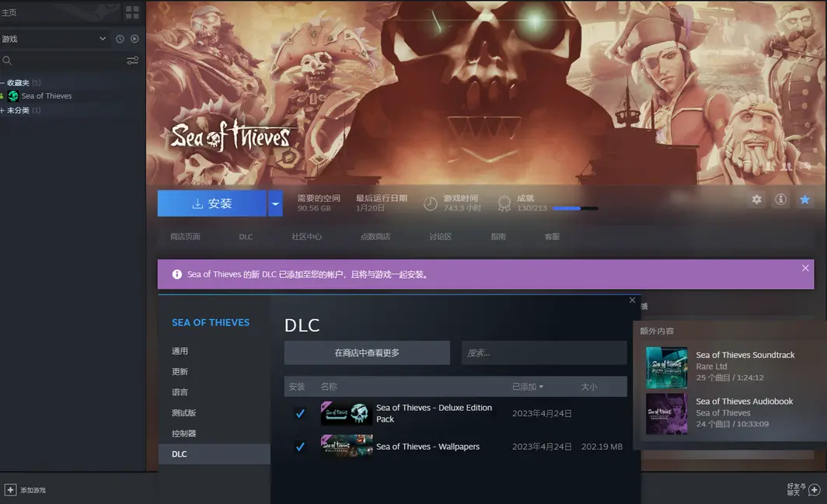Click the 202.19 MB size value
Viewport: 827px width, 504px height.
click(x=602, y=447)
